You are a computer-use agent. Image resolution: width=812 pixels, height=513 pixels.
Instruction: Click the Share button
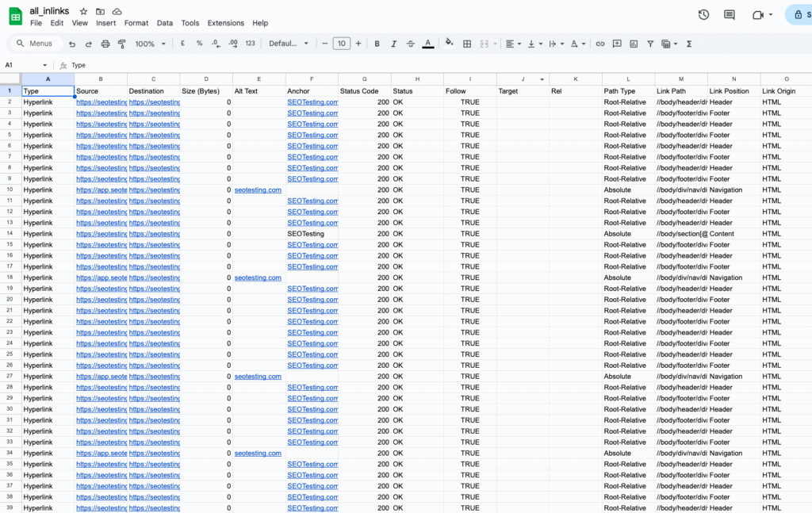click(x=799, y=15)
